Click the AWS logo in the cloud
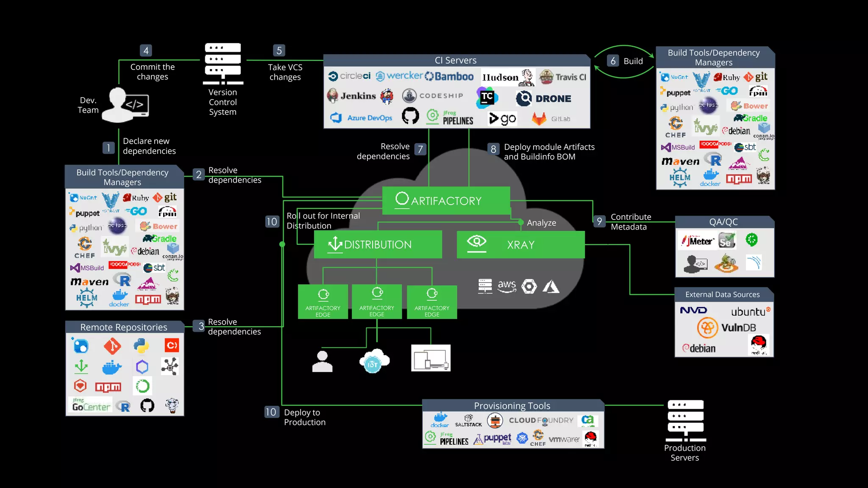Image resolution: width=868 pixels, height=488 pixels. [506, 286]
